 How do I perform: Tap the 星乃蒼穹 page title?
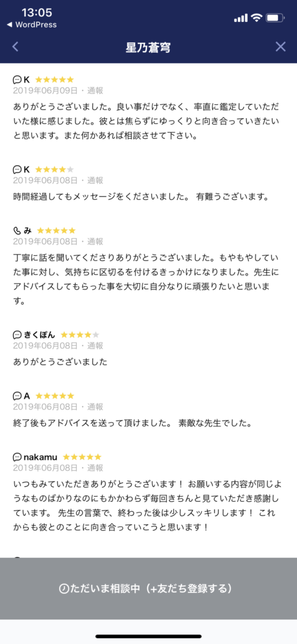coord(148,47)
